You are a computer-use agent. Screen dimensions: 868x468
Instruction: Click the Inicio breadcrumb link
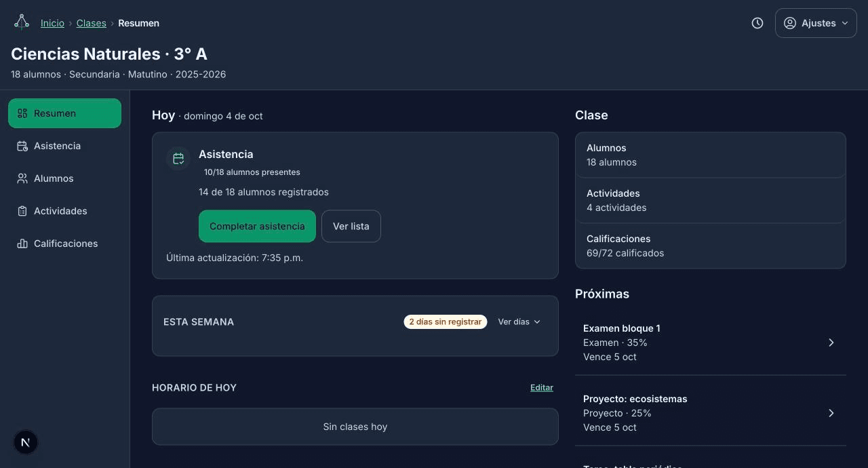[52, 23]
